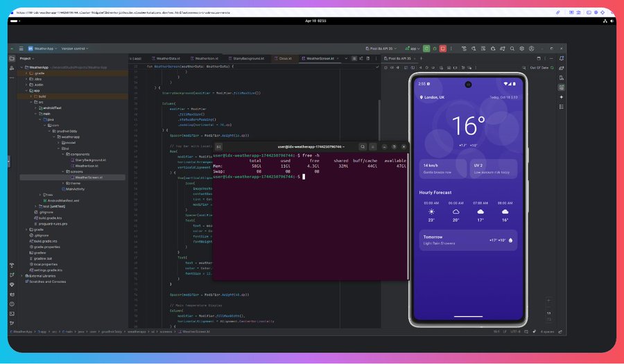Viewport: 624px width, 364px height.
Task: Open Notifications bell in right sidebar
Action: click(562, 58)
